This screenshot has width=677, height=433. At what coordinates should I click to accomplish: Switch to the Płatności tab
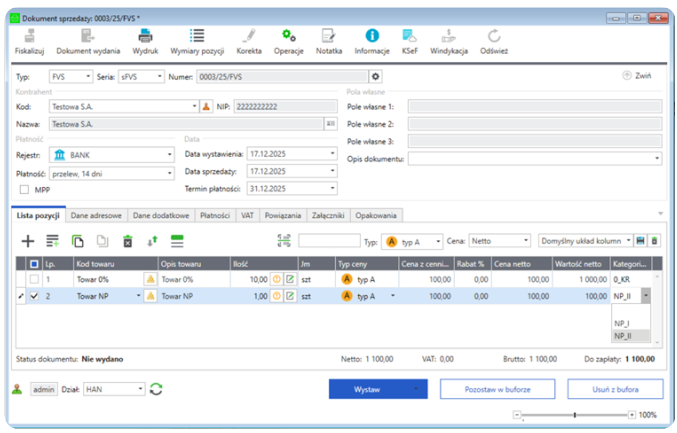(x=214, y=215)
